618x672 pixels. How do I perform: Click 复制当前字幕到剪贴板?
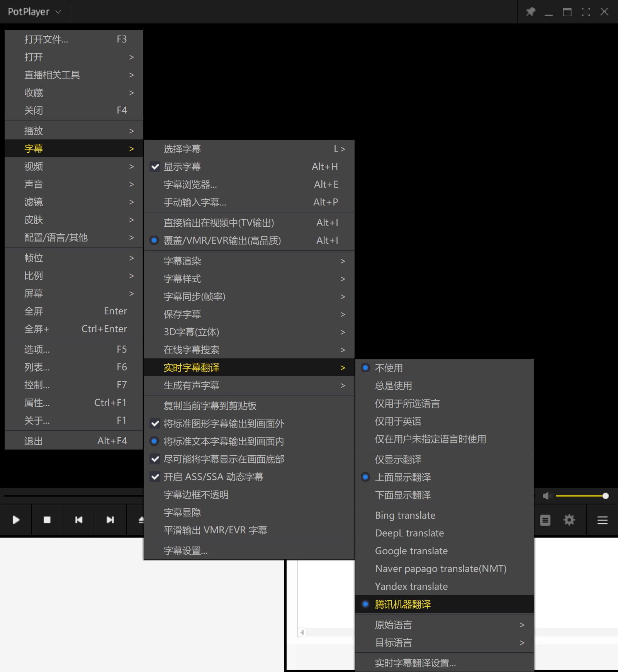(250, 406)
